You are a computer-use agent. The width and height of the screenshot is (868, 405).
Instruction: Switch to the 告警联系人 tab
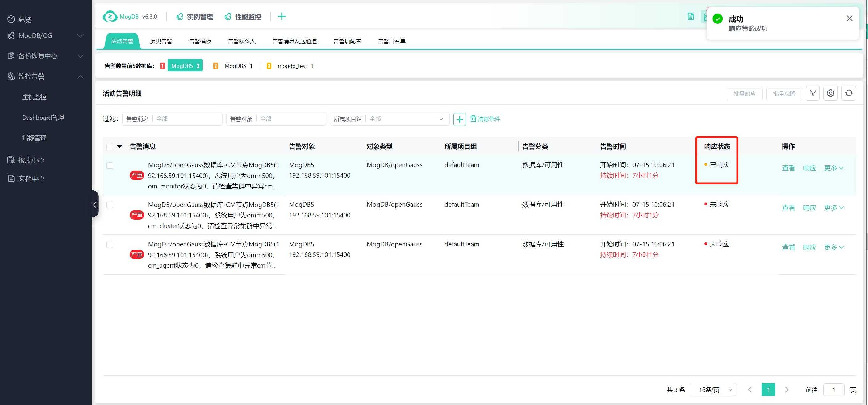pyautogui.click(x=242, y=41)
